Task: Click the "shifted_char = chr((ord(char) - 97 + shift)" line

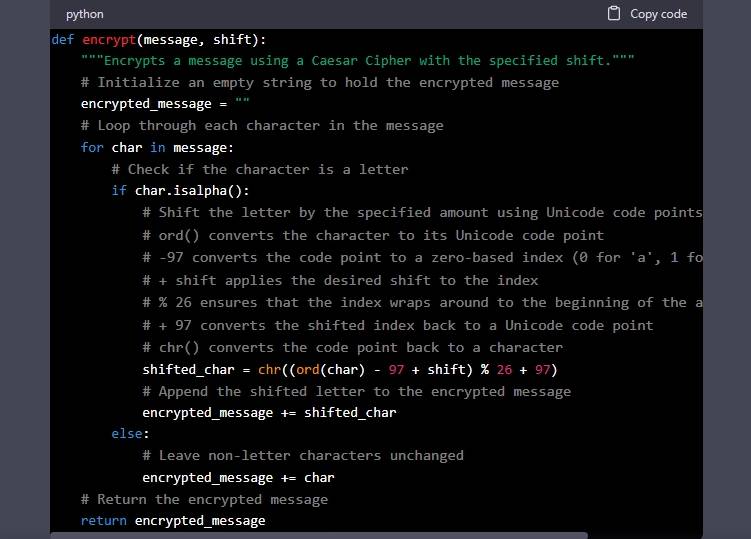Action: tap(350, 369)
